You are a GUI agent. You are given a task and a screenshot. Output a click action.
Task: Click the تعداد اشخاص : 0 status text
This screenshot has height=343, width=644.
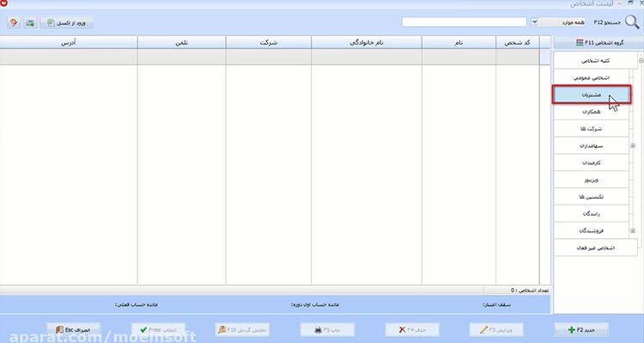(x=530, y=291)
